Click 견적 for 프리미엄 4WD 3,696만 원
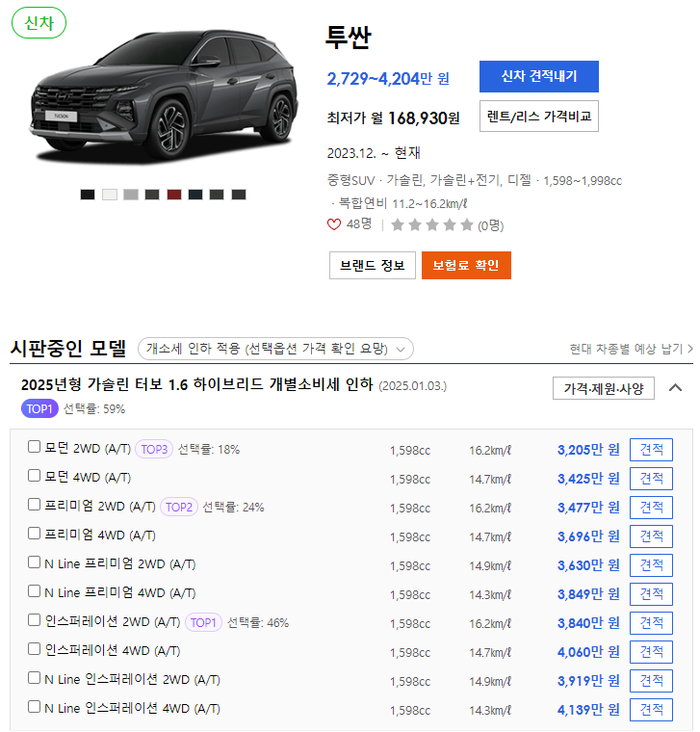700x732 pixels. [651, 536]
